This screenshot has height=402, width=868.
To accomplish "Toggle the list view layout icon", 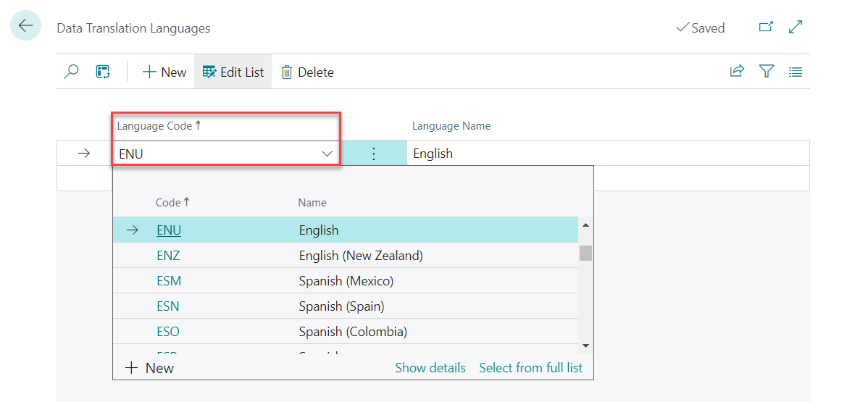I will 796,72.
